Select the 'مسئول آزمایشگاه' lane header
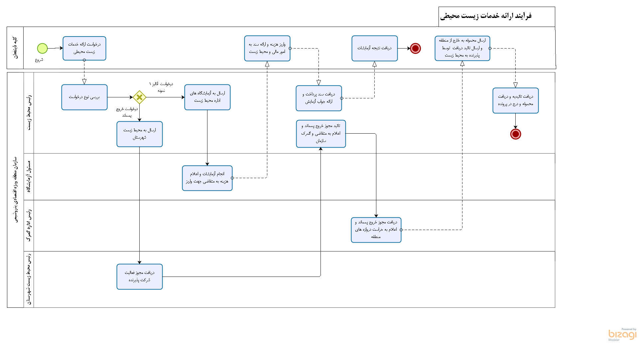This screenshot has height=345, width=644. click(x=29, y=176)
